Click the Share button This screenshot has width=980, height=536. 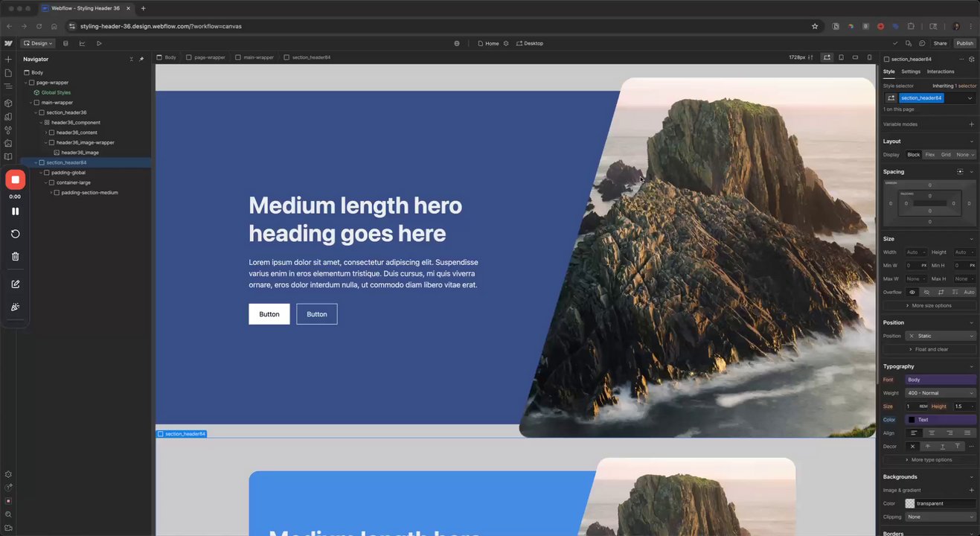[941, 43]
